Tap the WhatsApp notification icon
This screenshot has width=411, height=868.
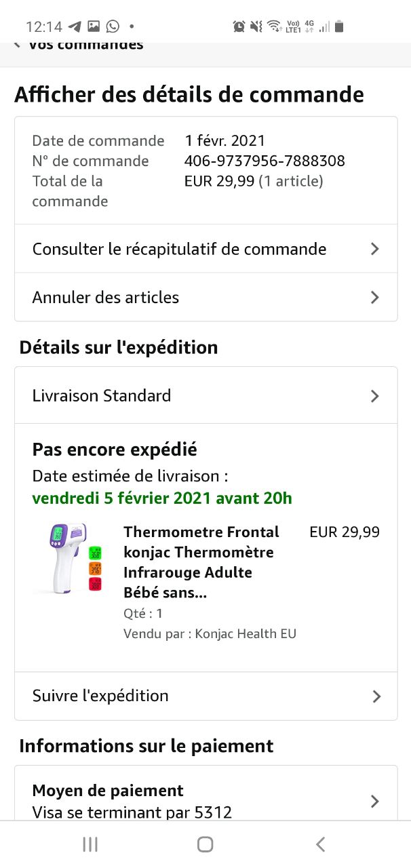pos(113,26)
